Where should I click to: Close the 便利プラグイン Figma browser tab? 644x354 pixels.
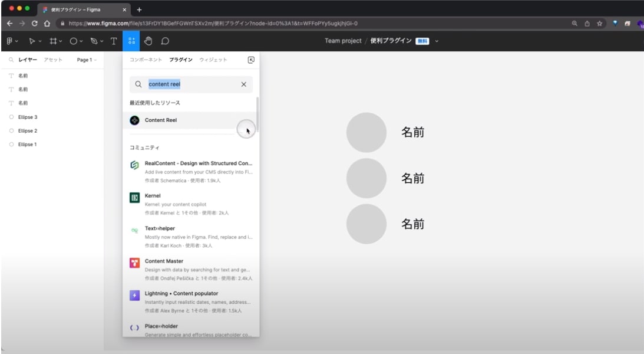(x=124, y=9)
